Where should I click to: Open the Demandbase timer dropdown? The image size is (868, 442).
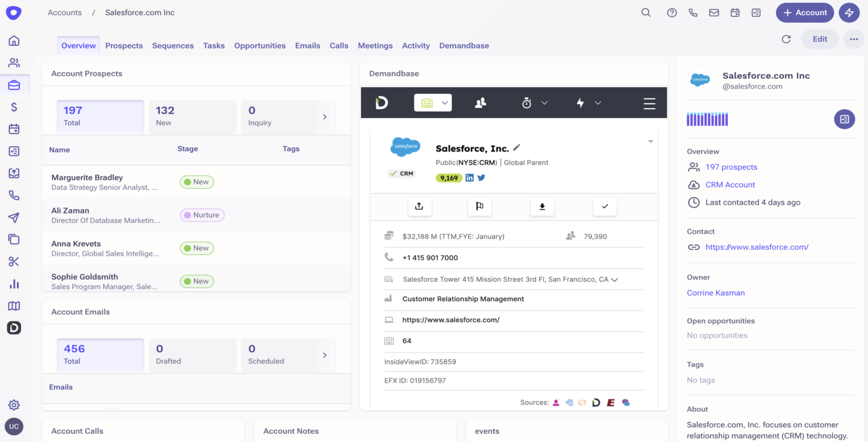[x=534, y=103]
